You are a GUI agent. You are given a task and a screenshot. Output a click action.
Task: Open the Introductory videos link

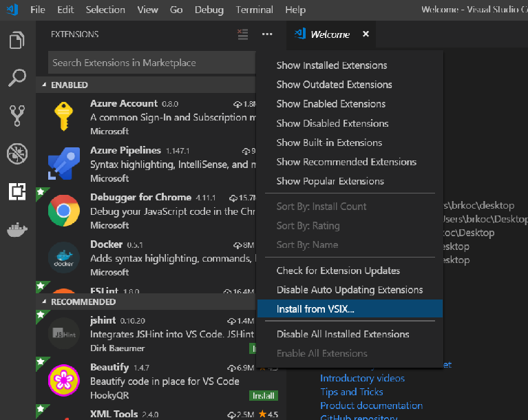(x=362, y=378)
